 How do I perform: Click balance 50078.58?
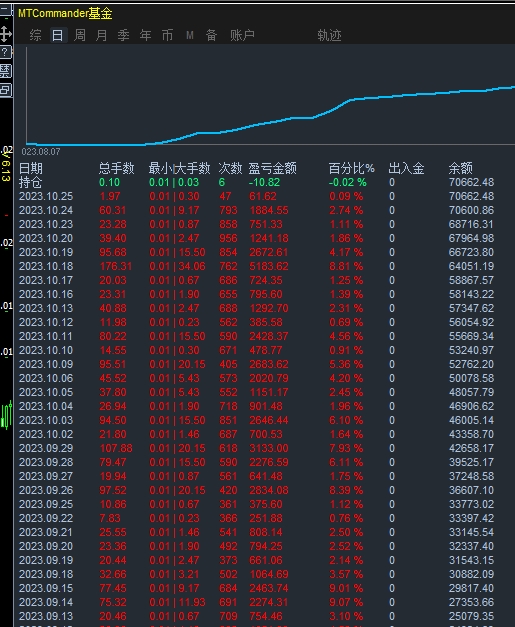click(x=471, y=378)
